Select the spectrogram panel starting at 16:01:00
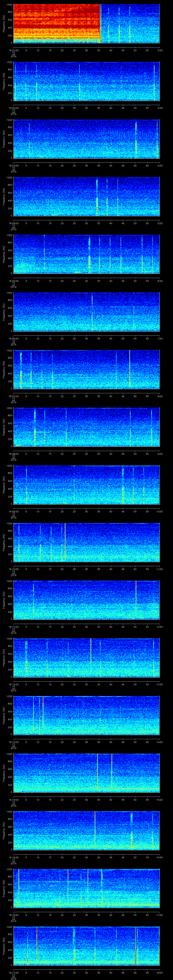Viewport: 173px width, 980px height. (x=87, y=24)
